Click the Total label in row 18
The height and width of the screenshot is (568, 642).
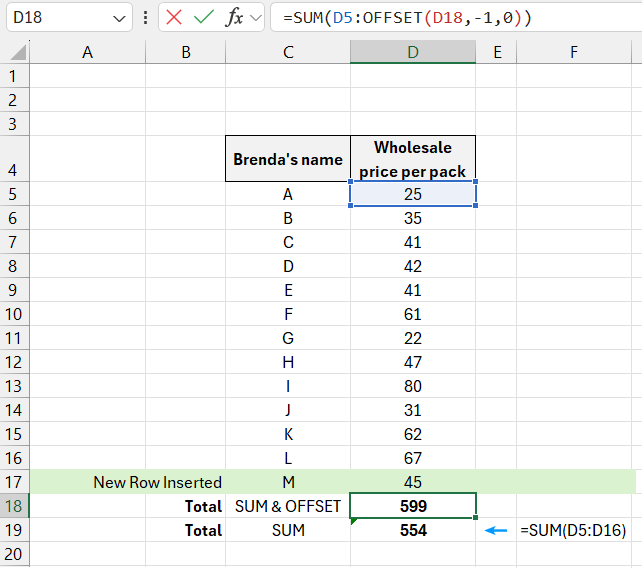pos(203,506)
